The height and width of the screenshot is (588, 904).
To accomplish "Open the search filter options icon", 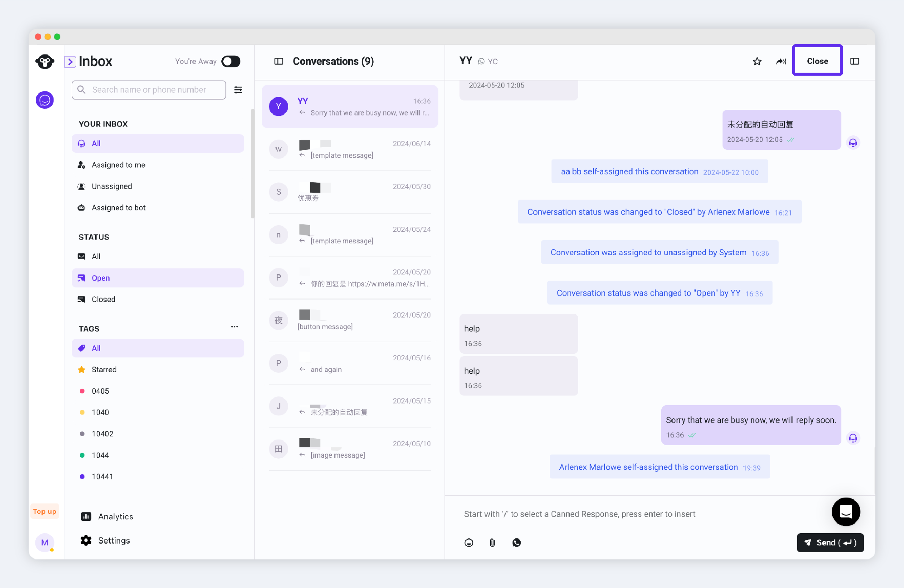I will pyautogui.click(x=238, y=90).
